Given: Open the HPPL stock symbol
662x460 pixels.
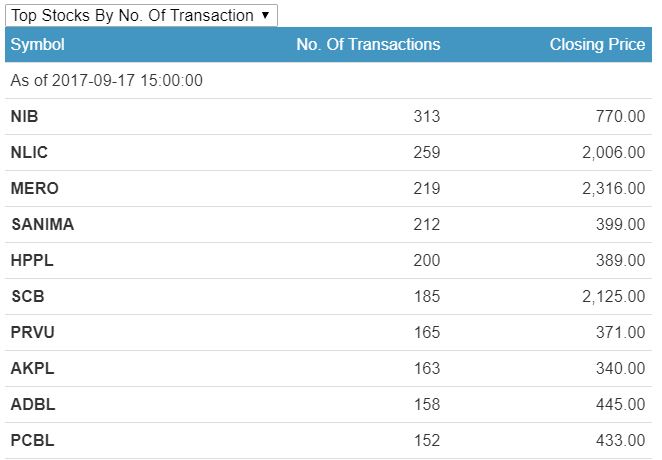Looking at the screenshot, I should pos(32,261).
